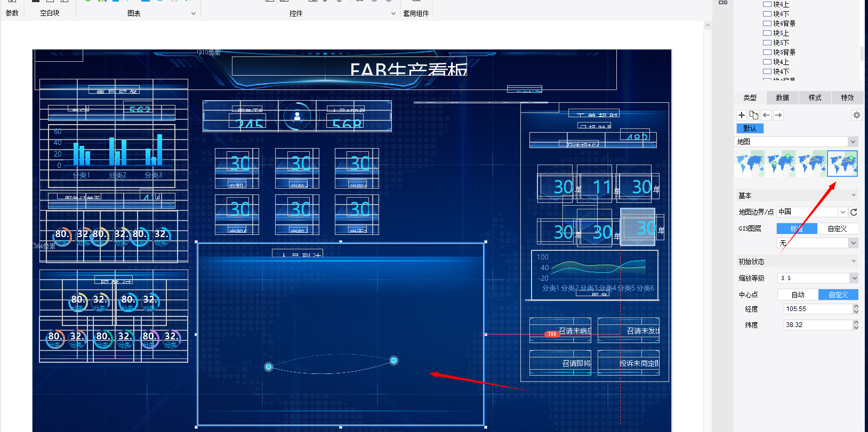Screen dimensions: 868x432
Task: Click the panel layout icon above the tree
Action: click(723, 3)
